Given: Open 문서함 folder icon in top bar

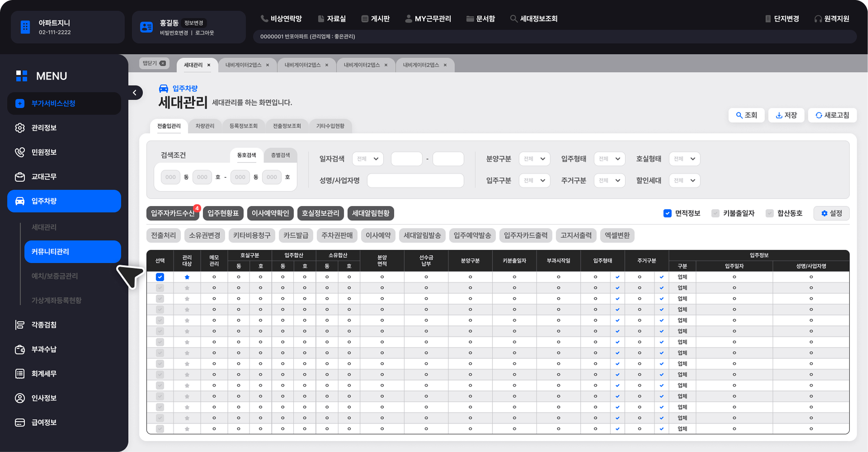Looking at the screenshot, I should coord(470,19).
